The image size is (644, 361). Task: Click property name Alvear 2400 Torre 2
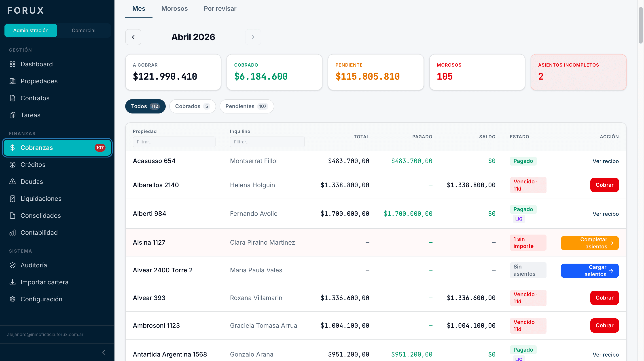(x=163, y=270)
